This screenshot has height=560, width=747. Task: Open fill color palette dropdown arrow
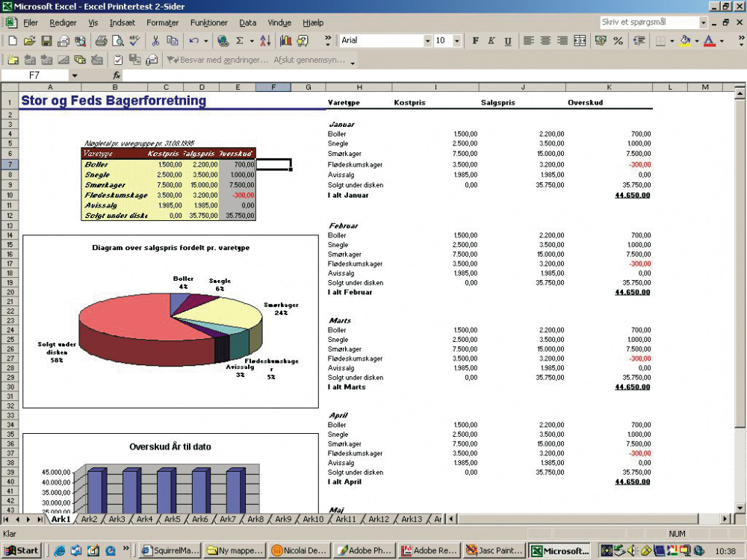click(x=696, y=41)
